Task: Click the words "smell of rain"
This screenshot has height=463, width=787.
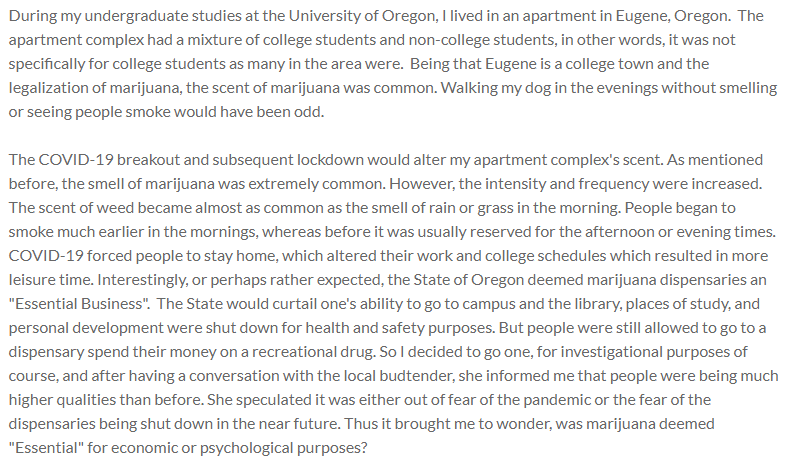Action: click(413, 208)
